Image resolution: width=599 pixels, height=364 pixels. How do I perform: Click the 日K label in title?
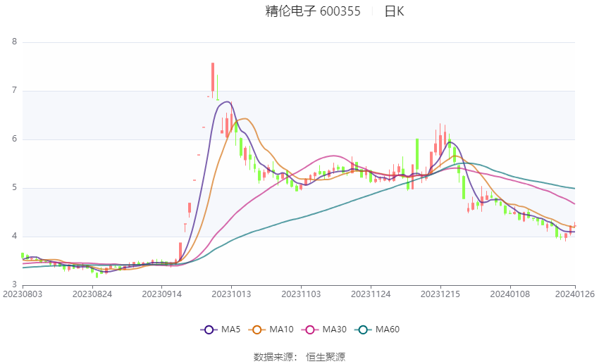(x=394, y=11)
